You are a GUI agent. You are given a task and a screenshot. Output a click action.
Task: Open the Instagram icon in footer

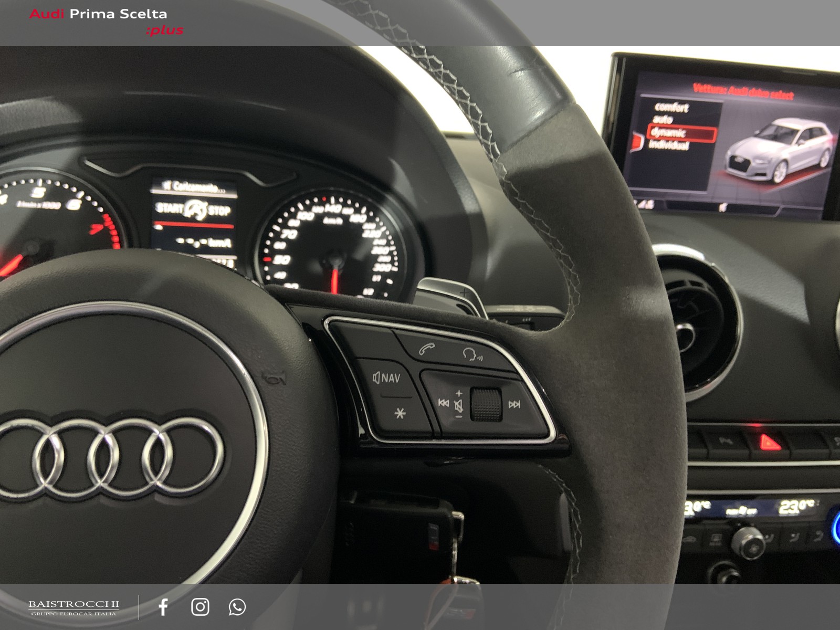pos(200,607)
